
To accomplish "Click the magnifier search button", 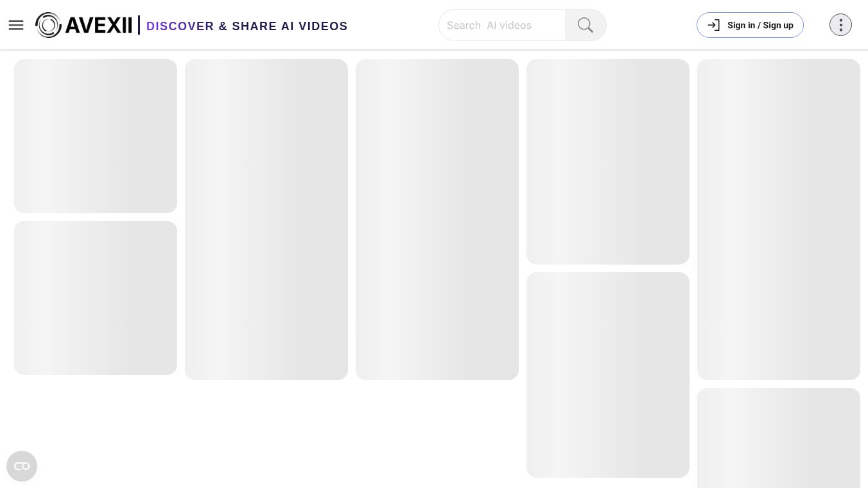I will [x=586, y=25].
